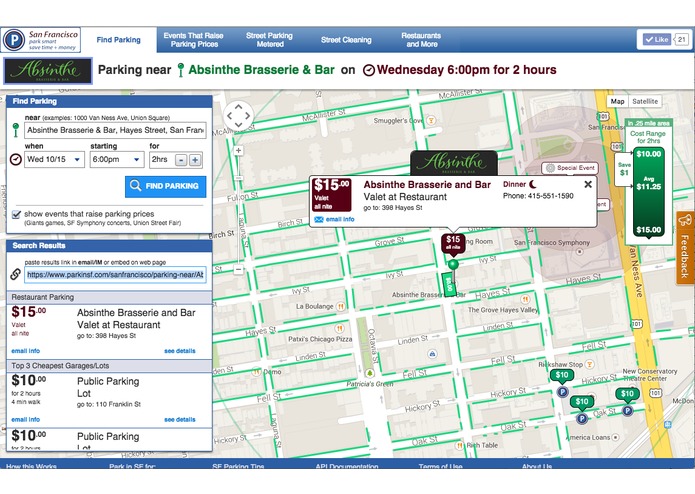This screenshot has height=494, width=695.
Task: Click the chain link icon in Search Results
Action: pyautogui.click(x=15, y=274)
